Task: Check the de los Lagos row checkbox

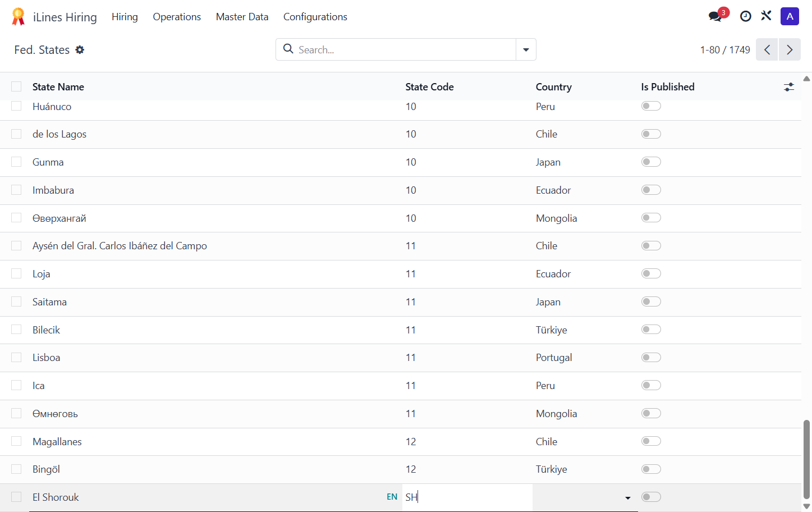Action: (16, 134)
